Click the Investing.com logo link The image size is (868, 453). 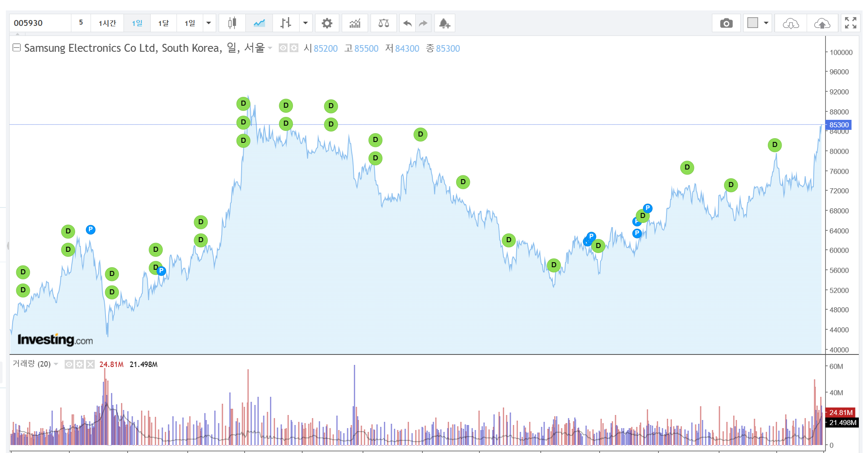point(55,340)
